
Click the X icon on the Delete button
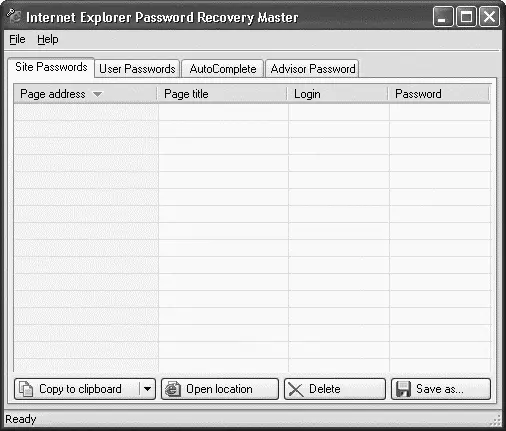(x=296, y=389)
